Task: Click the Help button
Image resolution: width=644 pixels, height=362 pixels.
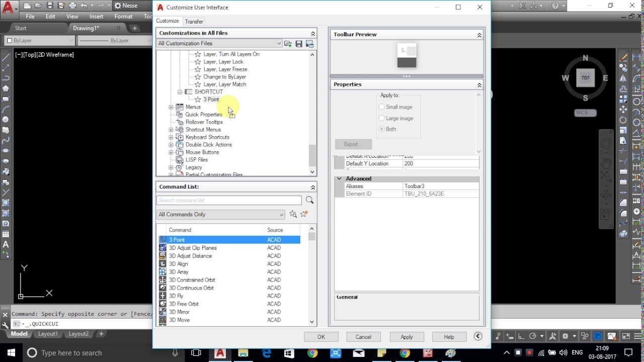Action: 449,337
